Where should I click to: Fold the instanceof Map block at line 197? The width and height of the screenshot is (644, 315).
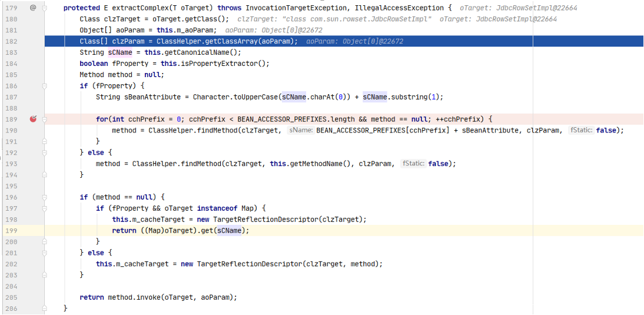pyautogui.click(x=44, y=208)
